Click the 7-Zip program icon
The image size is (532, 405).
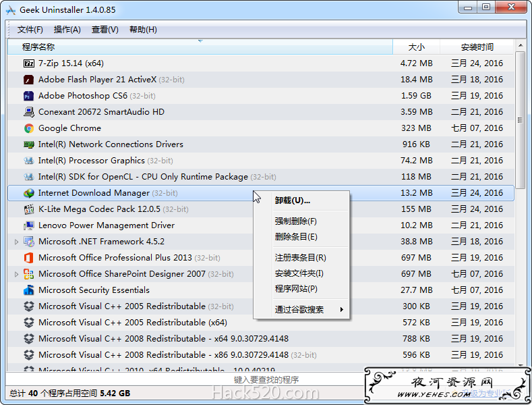pos(29,63)
